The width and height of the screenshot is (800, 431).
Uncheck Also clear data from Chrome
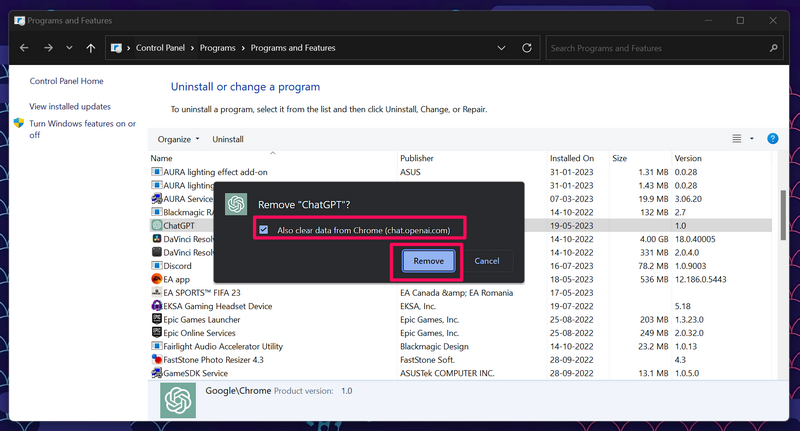click(x=263, y=230)
